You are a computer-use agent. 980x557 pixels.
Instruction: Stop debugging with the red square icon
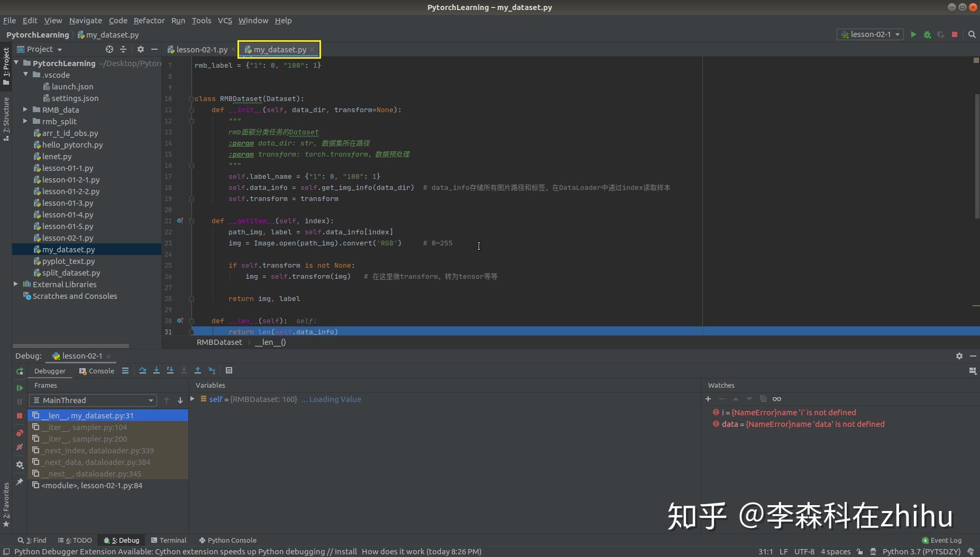click(20, 416)
